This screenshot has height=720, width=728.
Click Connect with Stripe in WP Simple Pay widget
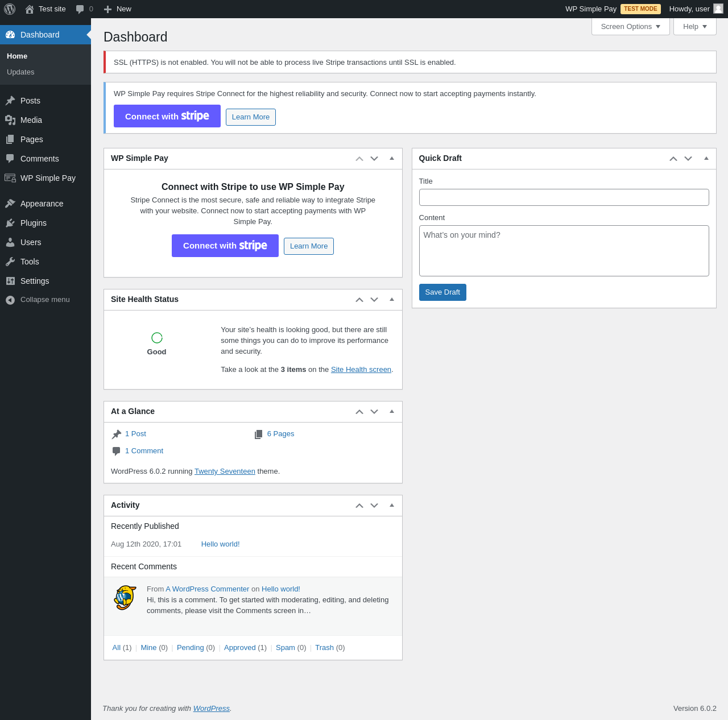tap(225, 246)
